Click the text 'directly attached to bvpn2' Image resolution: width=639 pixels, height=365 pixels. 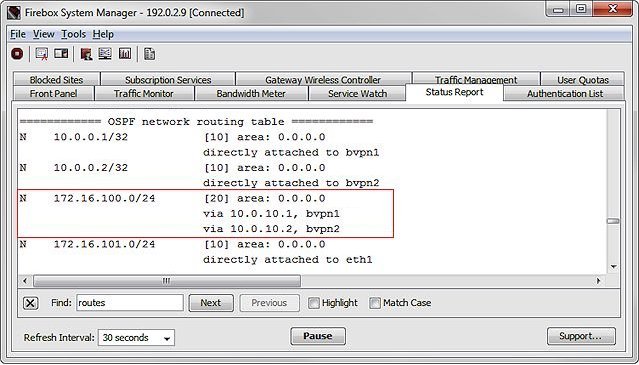(291, 183)
